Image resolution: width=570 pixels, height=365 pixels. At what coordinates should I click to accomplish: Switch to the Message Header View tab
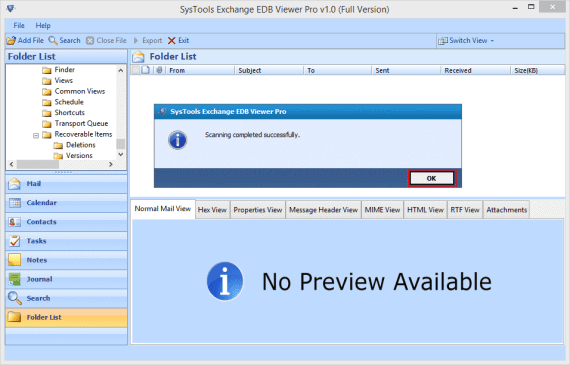[x=324, y=210]
